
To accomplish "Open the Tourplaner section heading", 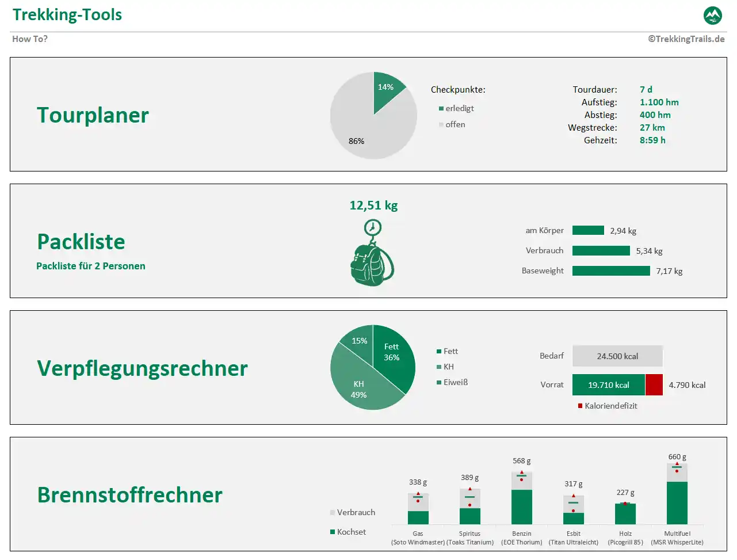I will click(93, 115).
